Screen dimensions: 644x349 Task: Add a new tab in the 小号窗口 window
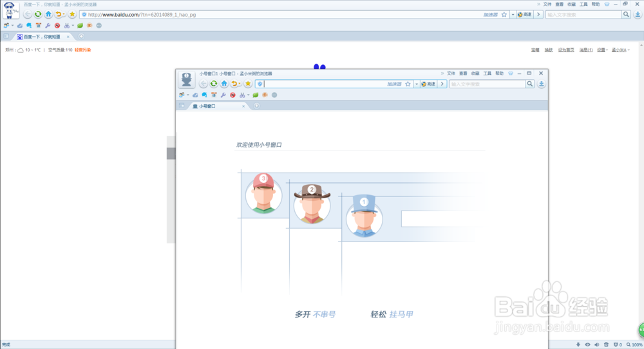257,106
